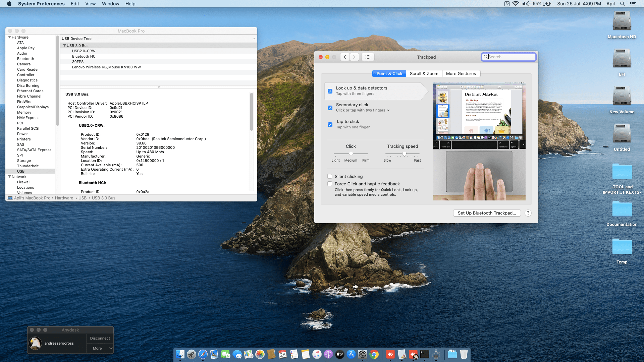Select Bluetooth in the Hardware sidebar

point(25,59)
